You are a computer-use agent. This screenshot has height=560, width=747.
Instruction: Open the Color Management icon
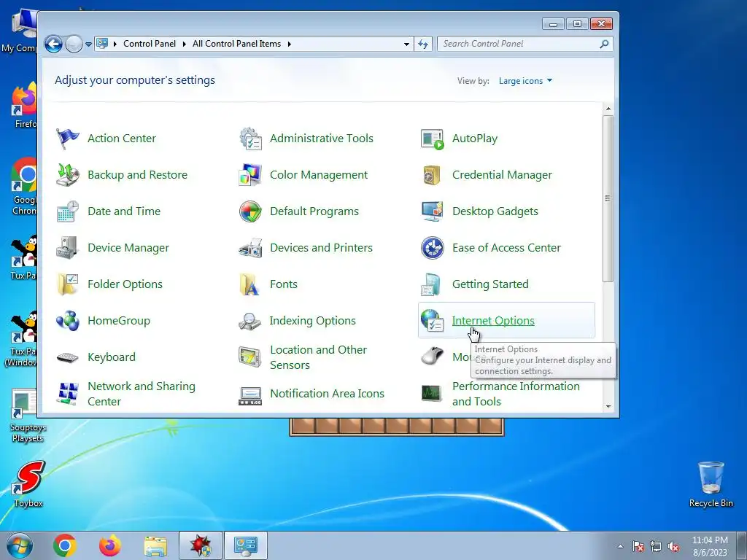click(x=250, y=175)
